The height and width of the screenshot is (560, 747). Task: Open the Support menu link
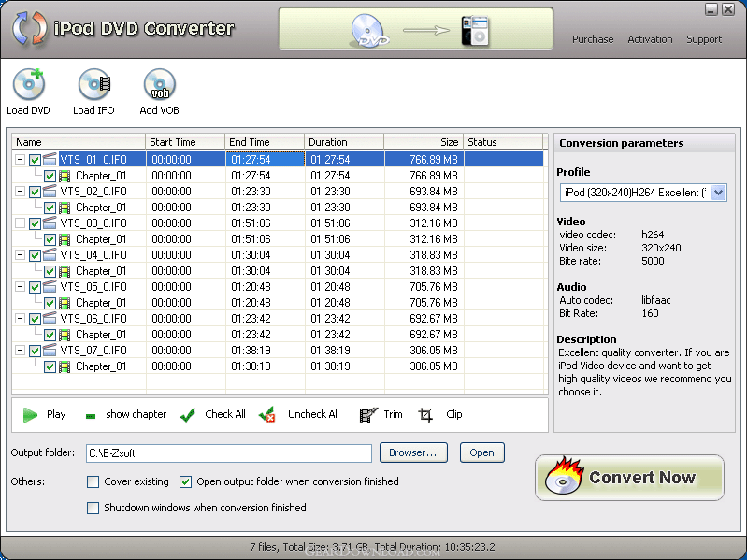704,39
